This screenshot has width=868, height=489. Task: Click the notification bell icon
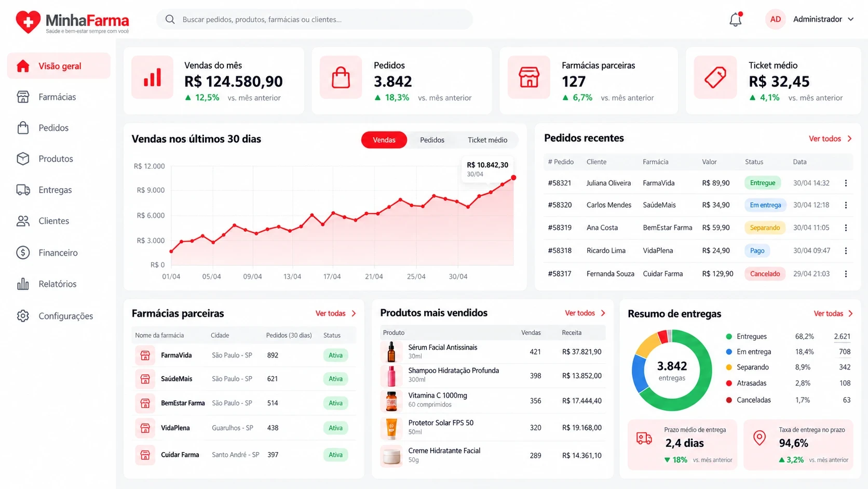point(736,20)
